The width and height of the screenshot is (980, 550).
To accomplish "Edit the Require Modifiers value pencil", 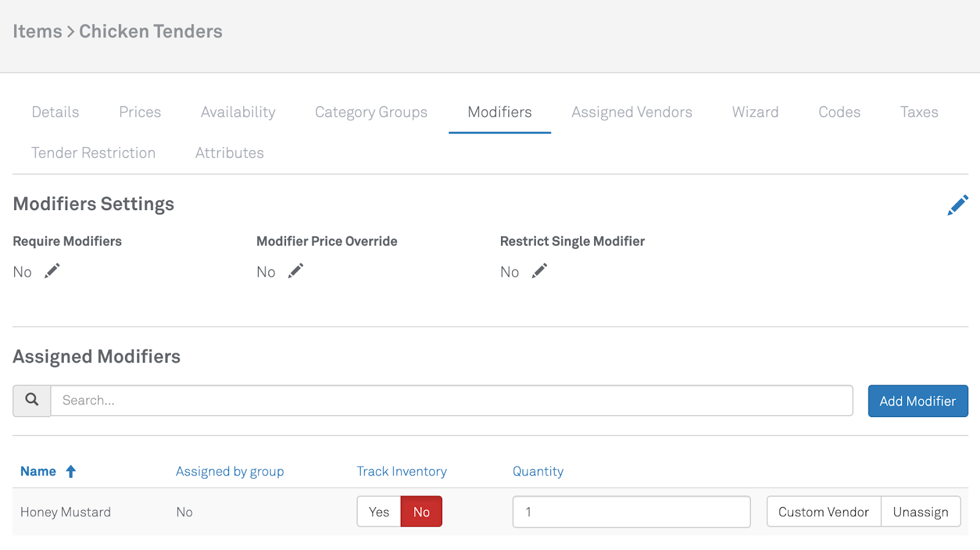I will 52,271.
